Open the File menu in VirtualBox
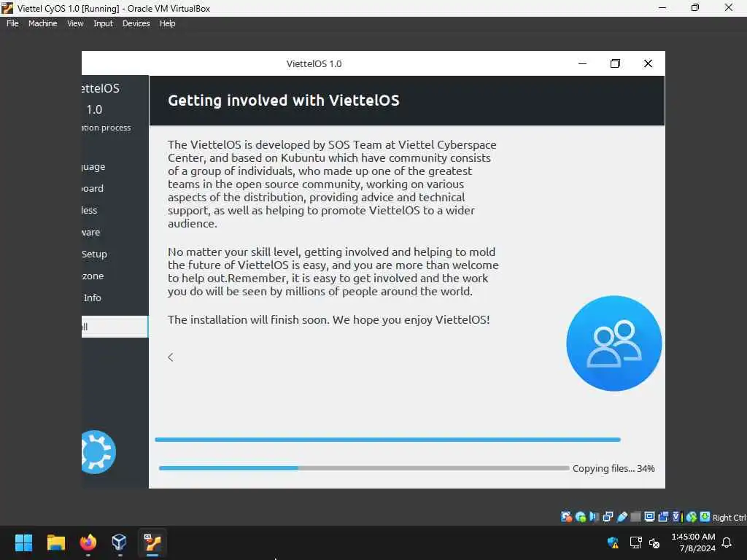This screenshot has width=747, height=560. [12, 23]
